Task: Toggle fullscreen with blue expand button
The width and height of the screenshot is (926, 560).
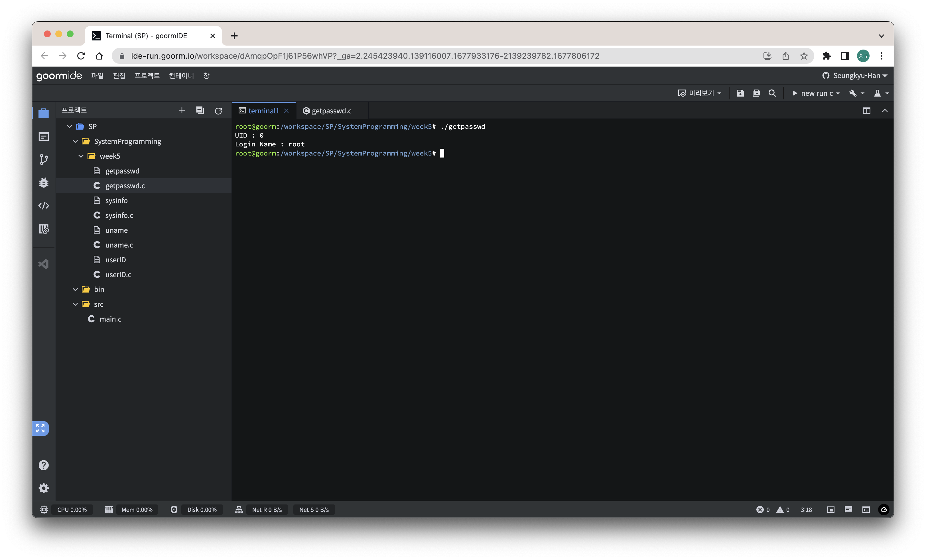Action: (40, 428)
